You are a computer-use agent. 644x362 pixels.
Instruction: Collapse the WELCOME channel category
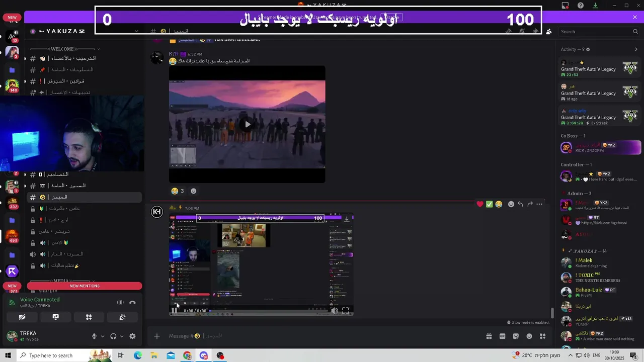[63, 49]
